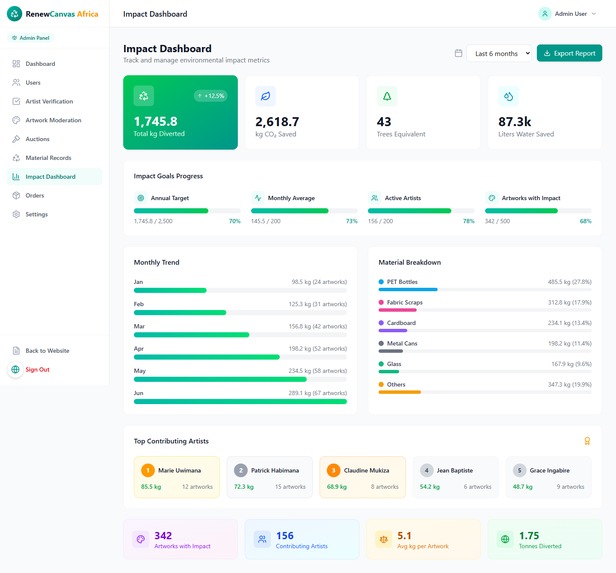Open Settings in the sidebar
The width and height of the screenshot is (616, 573).
[55, 214]
